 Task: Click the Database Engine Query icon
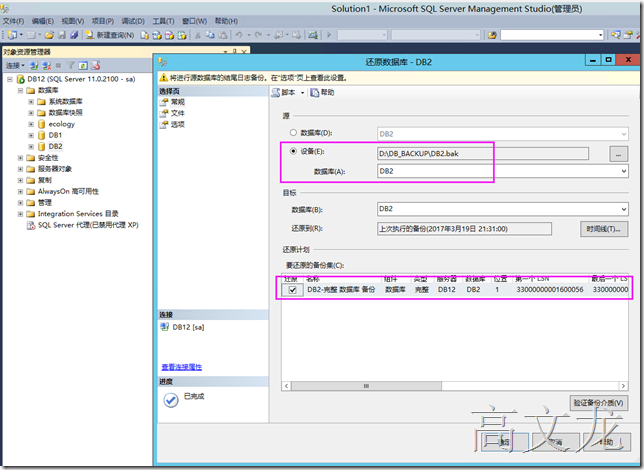[x=144, y=35]
